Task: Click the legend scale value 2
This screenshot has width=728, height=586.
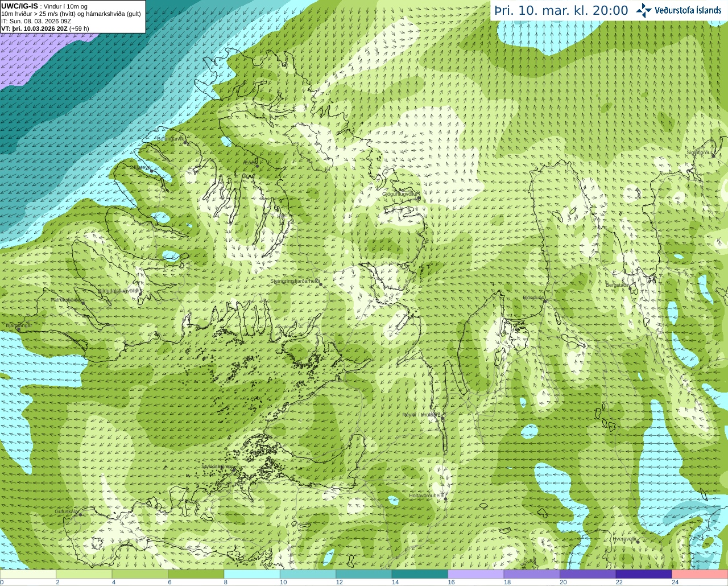Action: (57, 582)
